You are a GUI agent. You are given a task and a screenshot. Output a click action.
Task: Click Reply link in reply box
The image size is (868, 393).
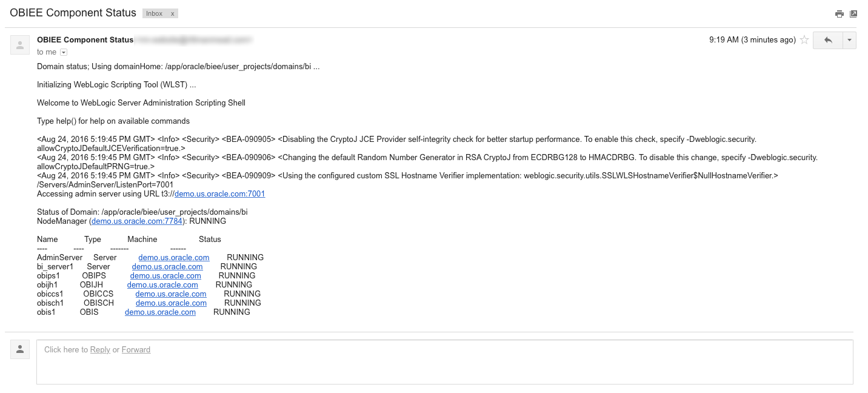tap(100, 350)
